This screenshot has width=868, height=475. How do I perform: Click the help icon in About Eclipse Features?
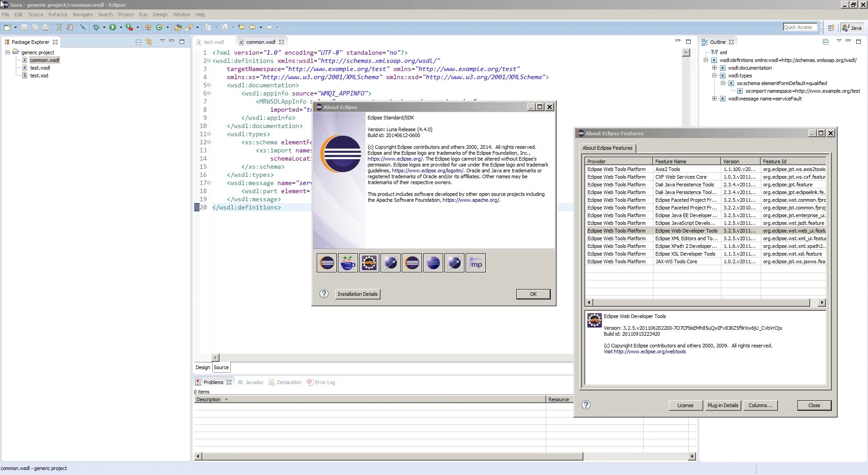click(x=586, y=405)
